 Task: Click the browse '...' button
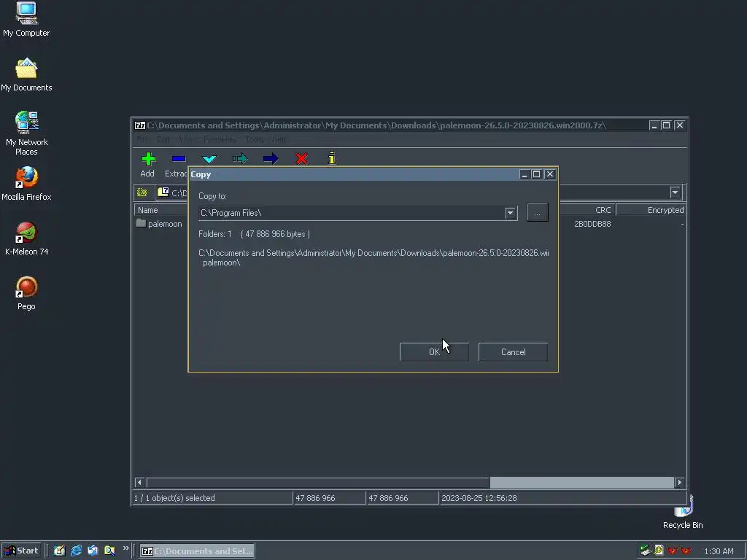538,212
